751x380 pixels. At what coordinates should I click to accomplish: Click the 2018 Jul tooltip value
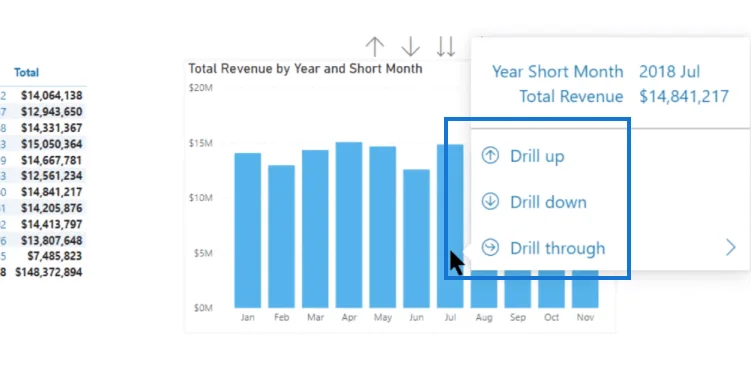(670, 72)
